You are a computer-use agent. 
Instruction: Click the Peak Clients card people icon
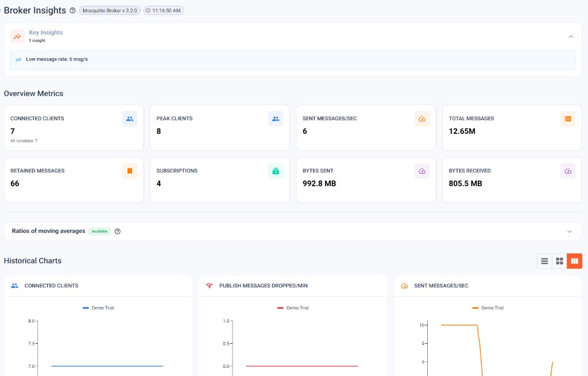276,118
